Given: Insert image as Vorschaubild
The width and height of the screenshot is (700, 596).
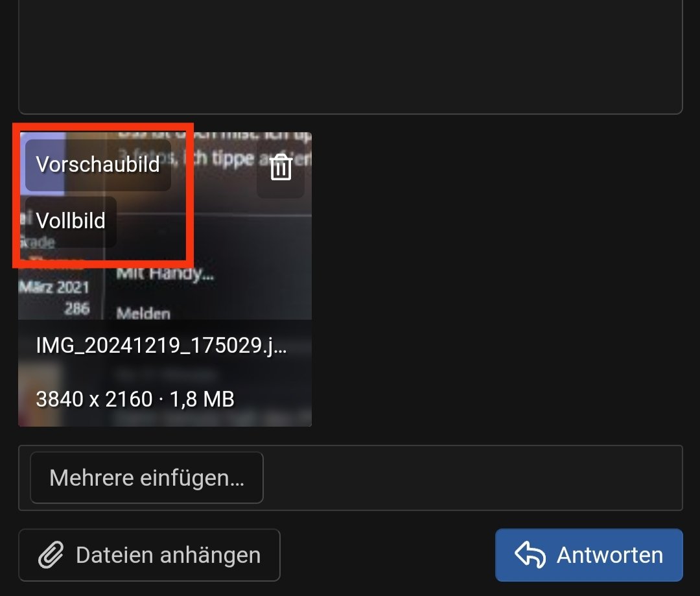Looking at the screenshot, I should 98,165.
